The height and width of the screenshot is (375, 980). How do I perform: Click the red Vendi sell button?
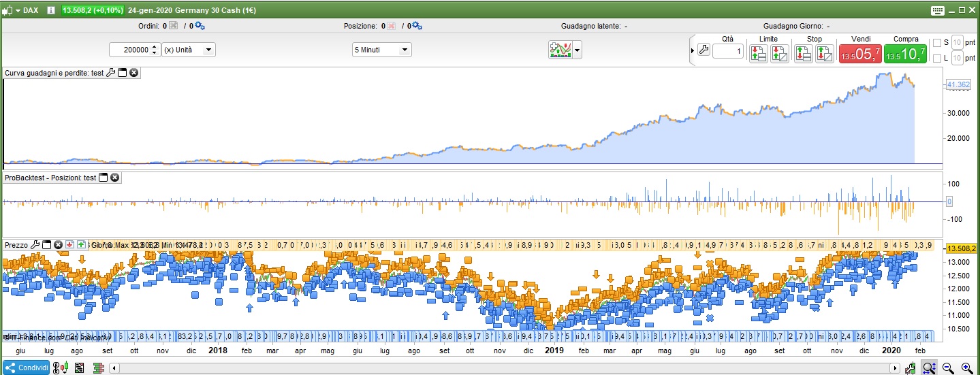click(x=860, y=54)
